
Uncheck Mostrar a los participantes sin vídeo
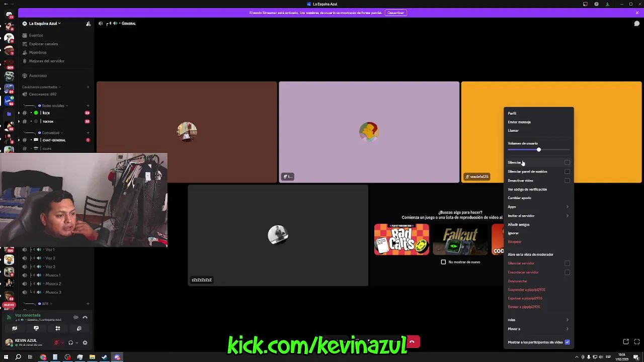[x=567, y=342]
